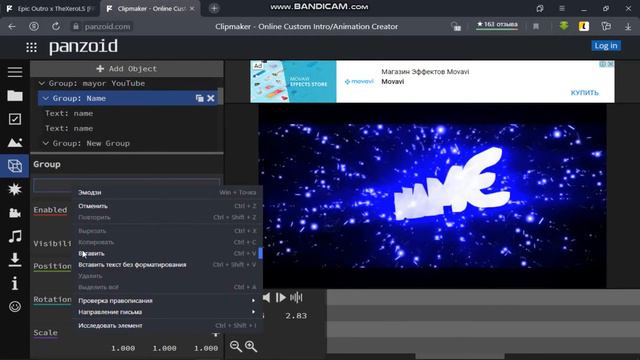Zoom out the timeline
Viewport: 640px width, 360px height.
[236, 347]
